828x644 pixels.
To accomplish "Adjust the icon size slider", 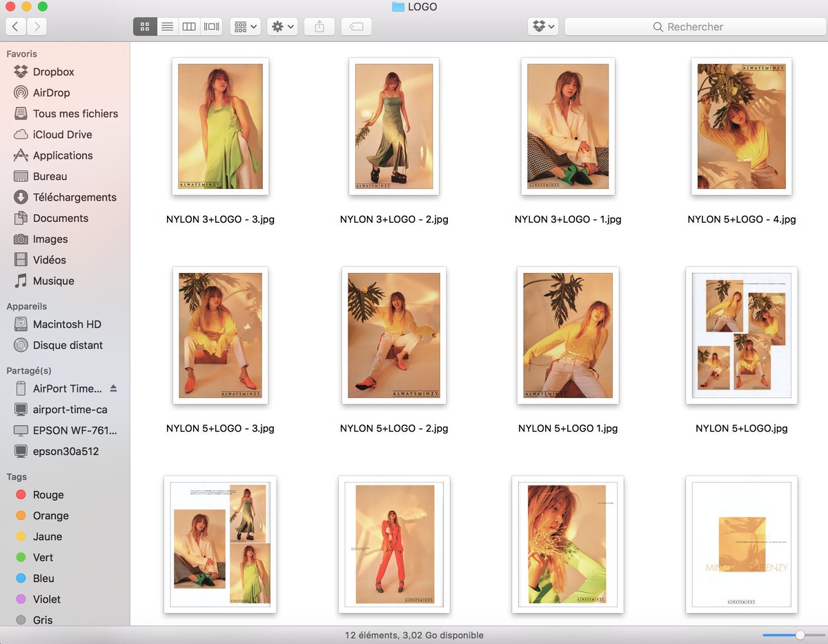I will coord(800,635).
